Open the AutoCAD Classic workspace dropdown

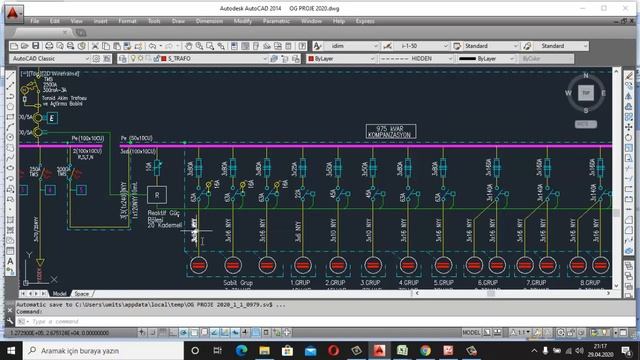87,59
